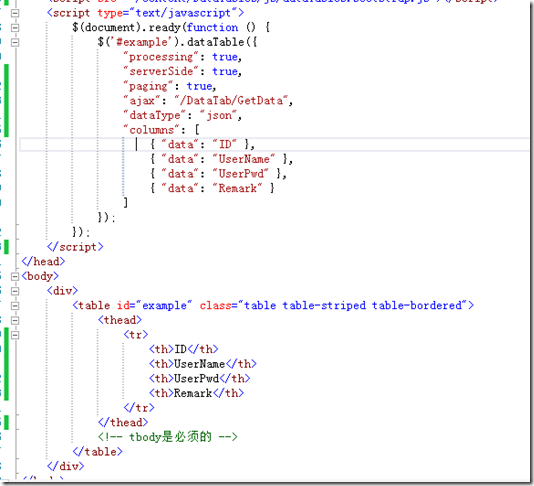Click the closing </thead> tag

[x=123, y=423]
